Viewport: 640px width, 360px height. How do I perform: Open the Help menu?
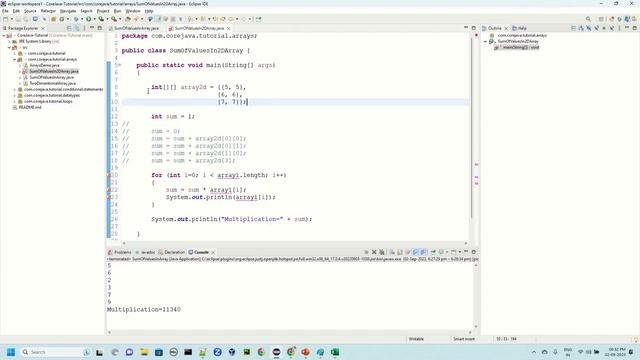click(149, 11)
